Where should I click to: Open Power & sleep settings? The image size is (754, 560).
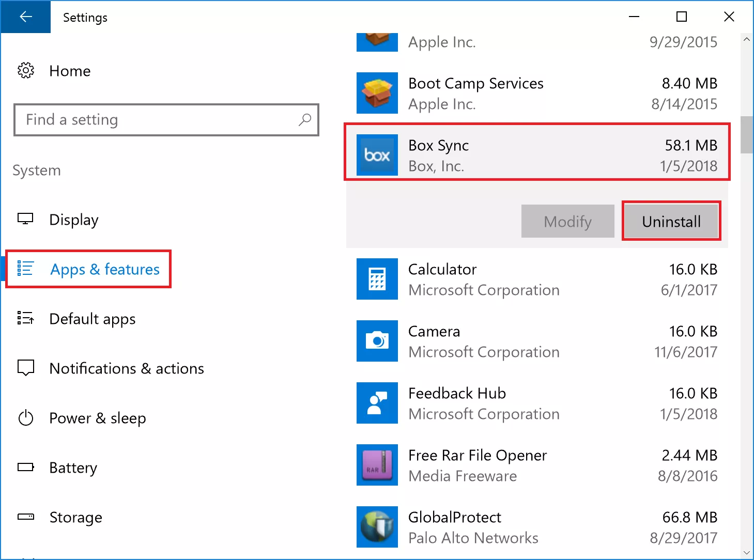point(98,418)
